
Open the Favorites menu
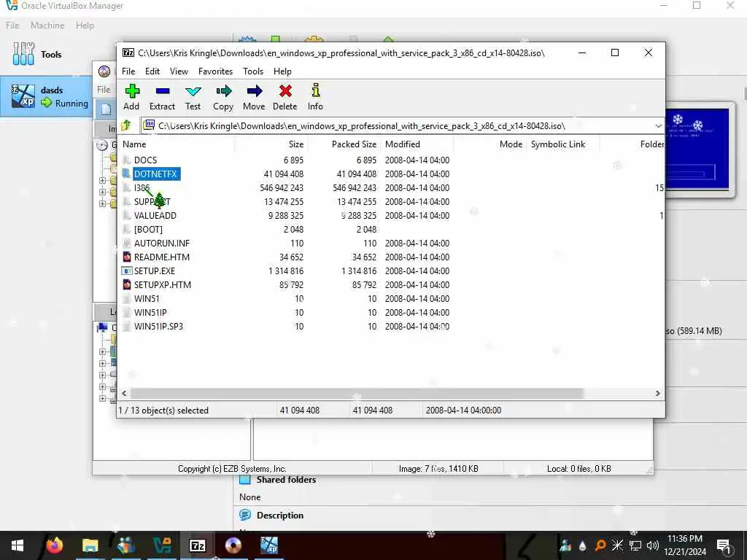coord(215,71)
